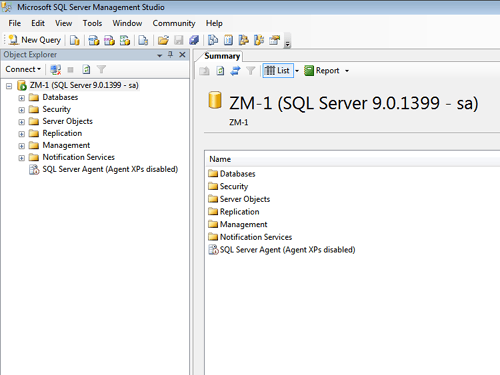Expand the Notification Services tree node
Screen dimensions: 500x375
click(x=21, y=158)
